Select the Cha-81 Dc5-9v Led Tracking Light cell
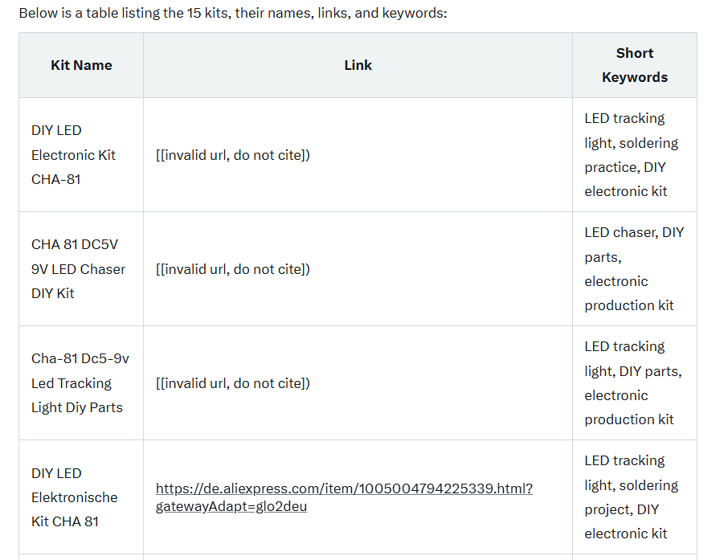 pos(81,383)
